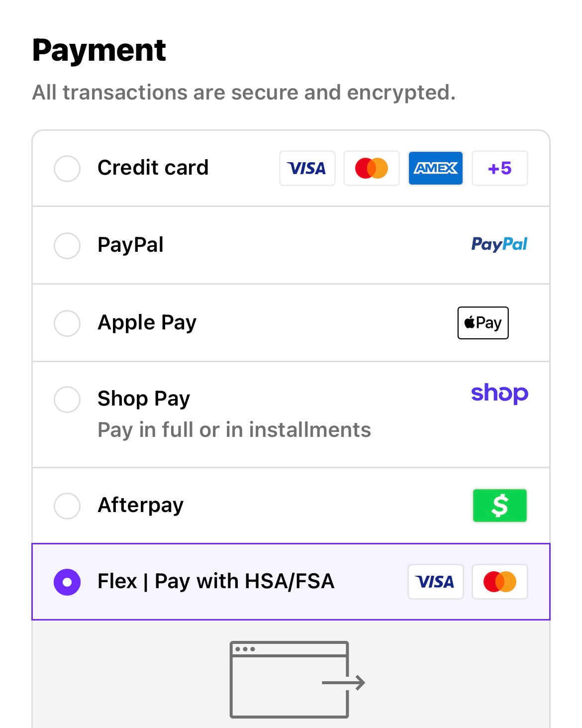Click the Afterpay label text
This screenshot has width=582, height=728.
[x=141, y=505]
